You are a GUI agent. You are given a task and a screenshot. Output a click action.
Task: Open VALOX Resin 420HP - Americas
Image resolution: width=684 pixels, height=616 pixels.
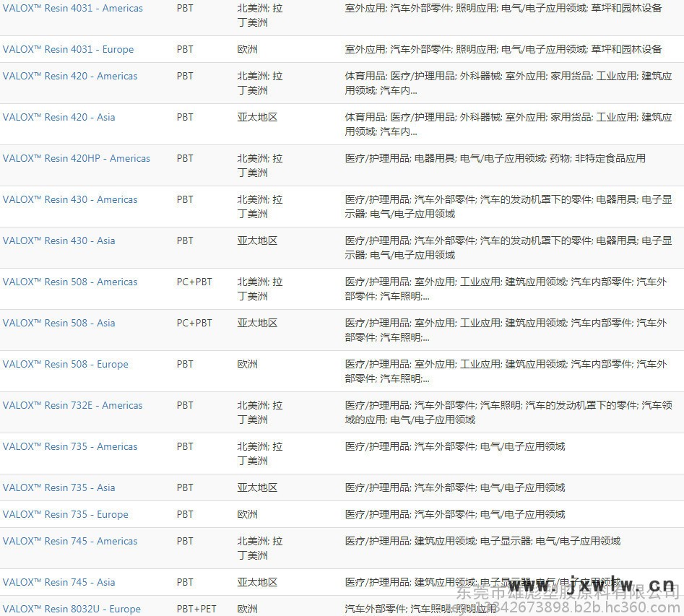77,159
